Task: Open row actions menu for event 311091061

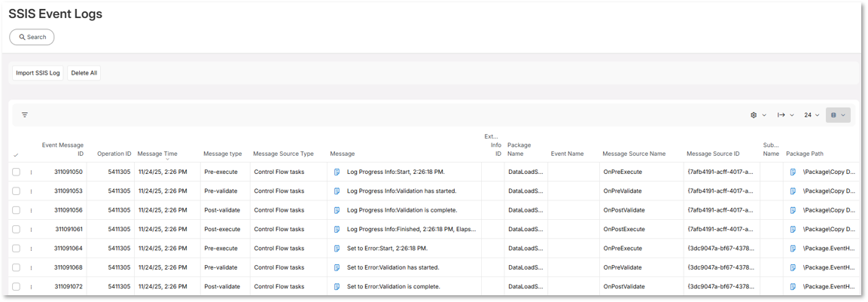Action: click(31, 230)
